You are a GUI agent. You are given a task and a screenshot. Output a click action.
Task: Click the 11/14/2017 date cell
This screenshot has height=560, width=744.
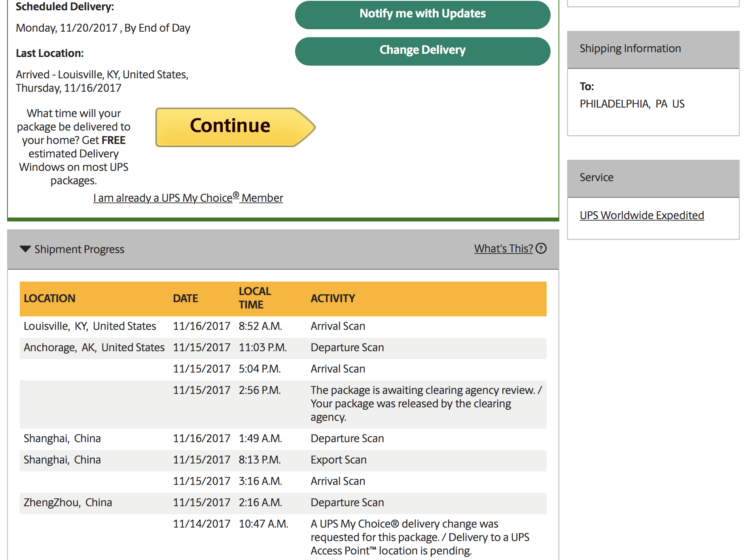[201, 524]
